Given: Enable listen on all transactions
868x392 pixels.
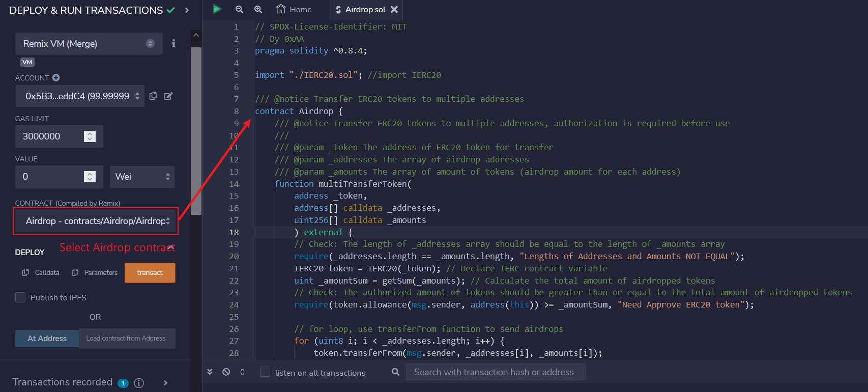Looking at the screenshot, I should click(x=265, y=372).
